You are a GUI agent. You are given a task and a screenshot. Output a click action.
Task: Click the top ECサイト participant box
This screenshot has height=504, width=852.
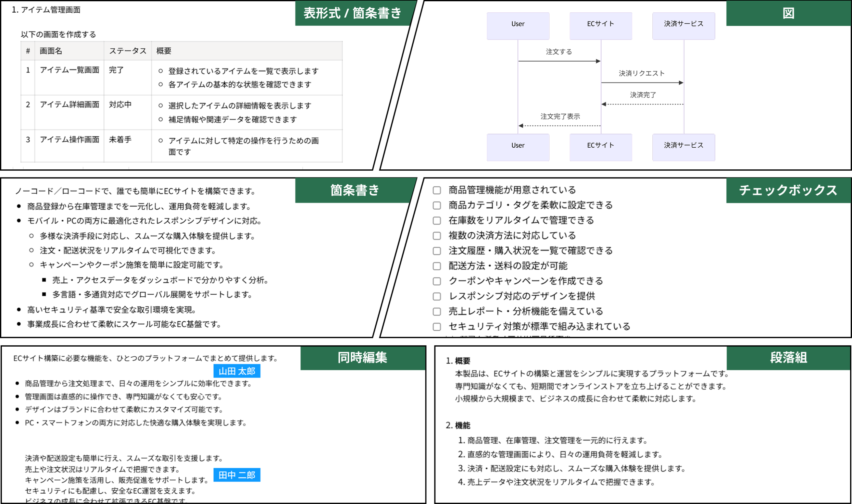600,26
